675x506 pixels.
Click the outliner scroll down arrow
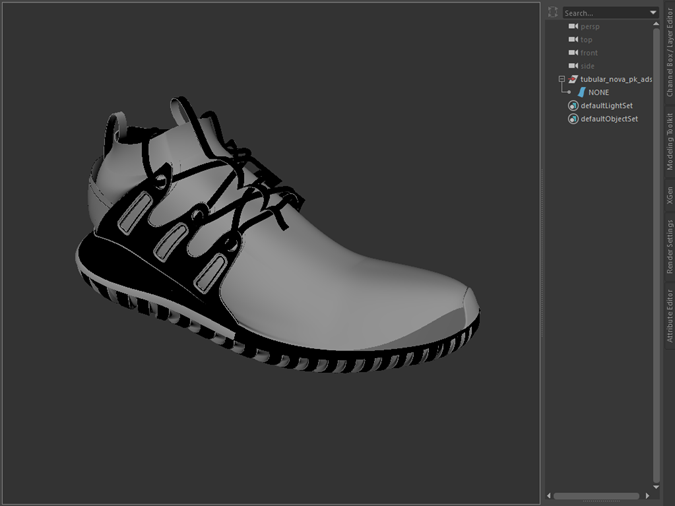656,487
